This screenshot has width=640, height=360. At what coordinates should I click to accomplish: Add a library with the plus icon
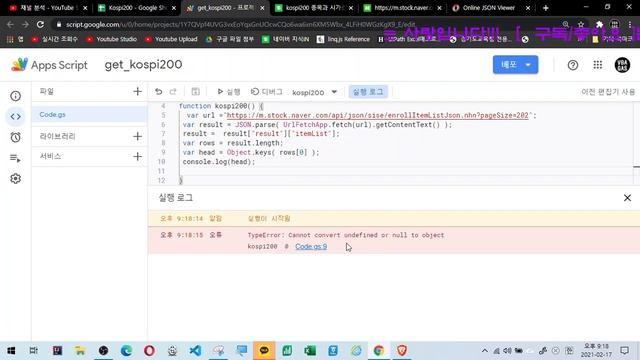pos(138,136)
